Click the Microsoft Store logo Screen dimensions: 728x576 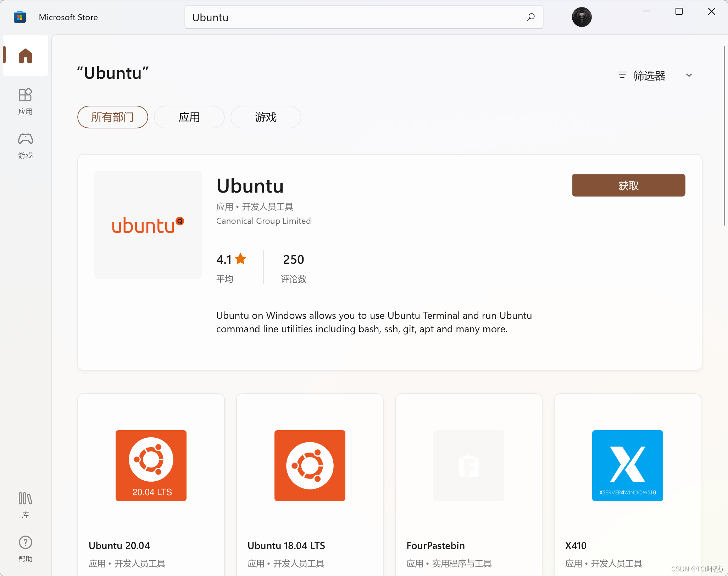(20, 17)
